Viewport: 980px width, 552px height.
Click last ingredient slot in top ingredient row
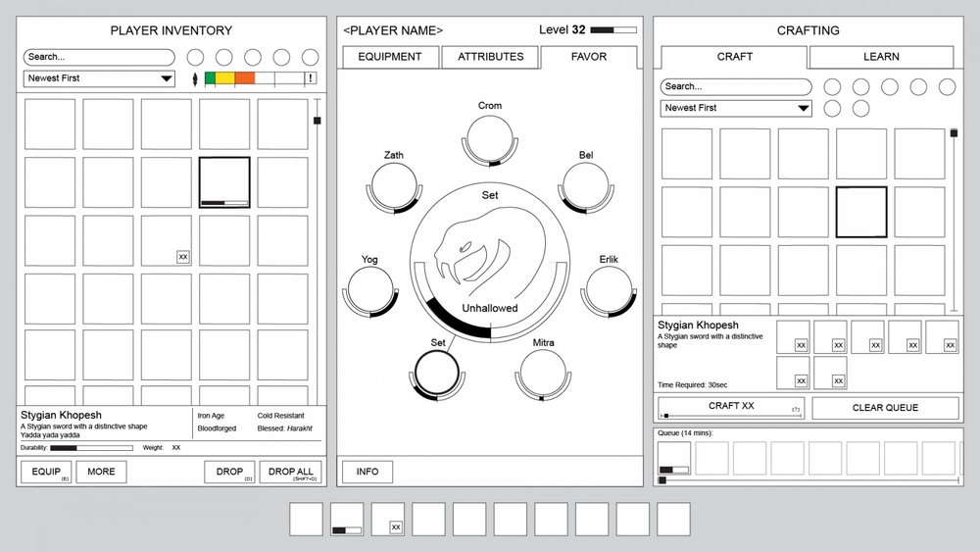[942, 337]
